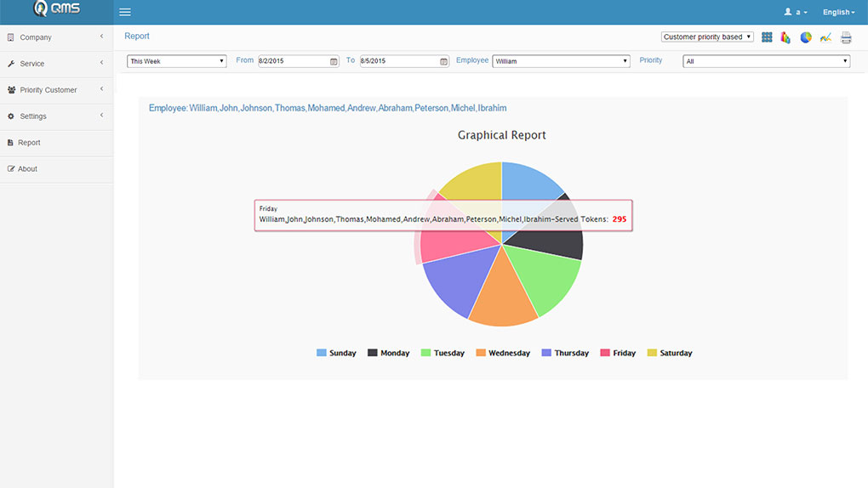Toggle Friday legend swatch
868x488 pixels.
pyautogui.click(x=605, y=353)
